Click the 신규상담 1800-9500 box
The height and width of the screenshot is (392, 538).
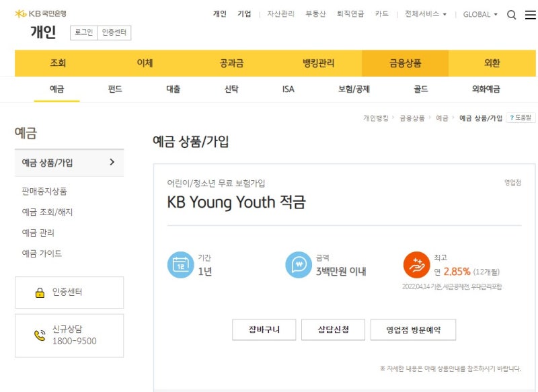click(x=69, y=336)
